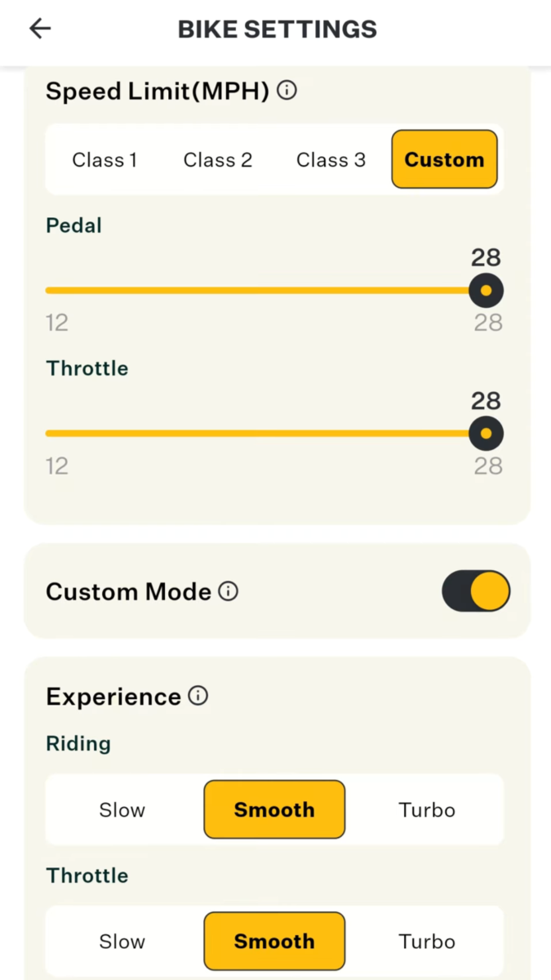
Task: Select Slow throttle experience
Action: (122, 941)
